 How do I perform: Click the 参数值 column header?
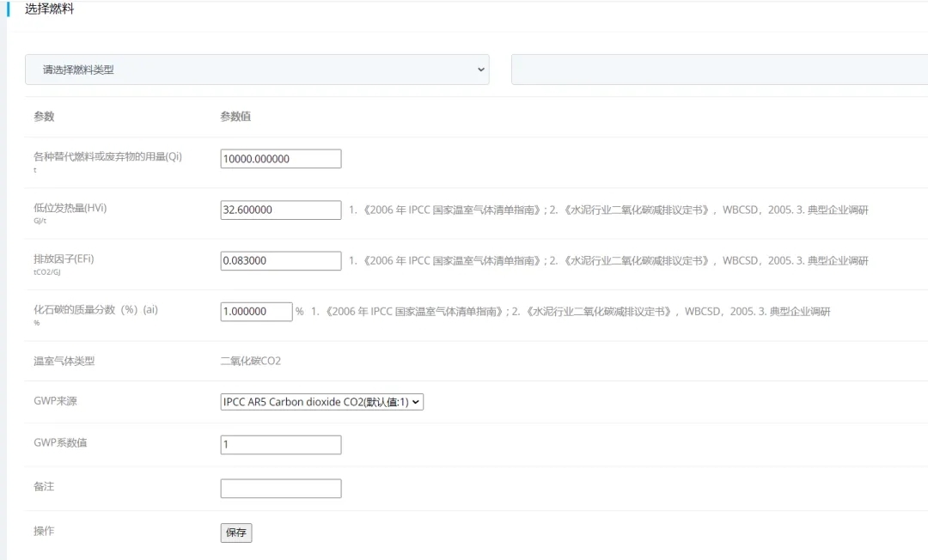pyautogui.click(x=235, y=117)
